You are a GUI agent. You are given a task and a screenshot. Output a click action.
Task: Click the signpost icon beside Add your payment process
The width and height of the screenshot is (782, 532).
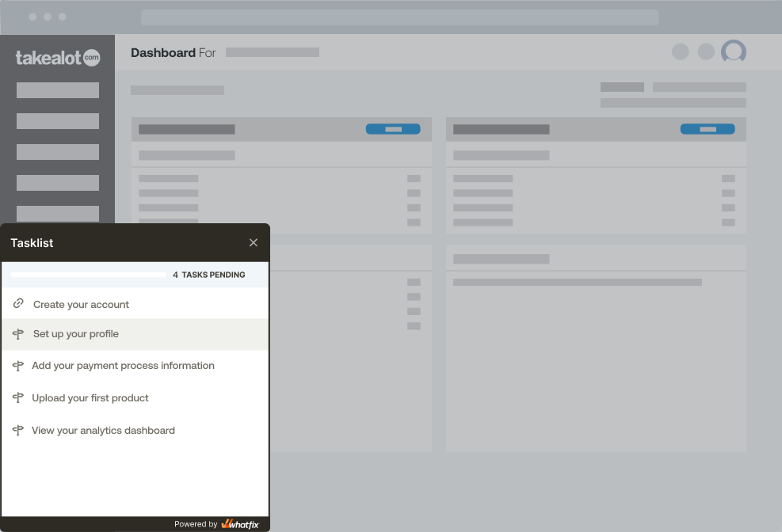pos(18,366)
